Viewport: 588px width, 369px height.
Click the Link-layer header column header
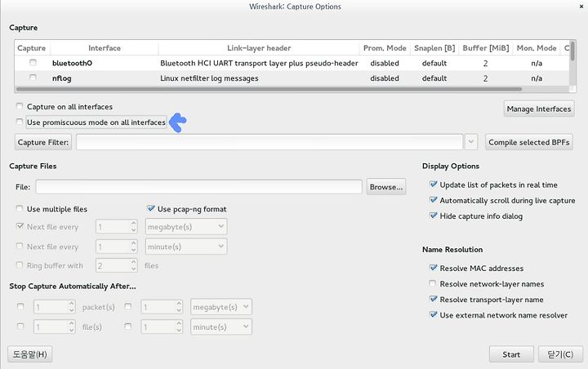coord(259,48)
